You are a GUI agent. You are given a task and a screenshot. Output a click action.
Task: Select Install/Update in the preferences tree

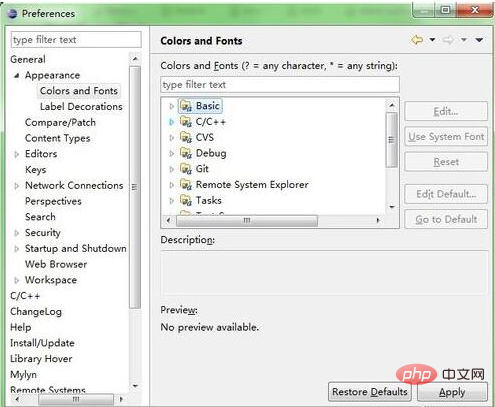pos(42,343)
